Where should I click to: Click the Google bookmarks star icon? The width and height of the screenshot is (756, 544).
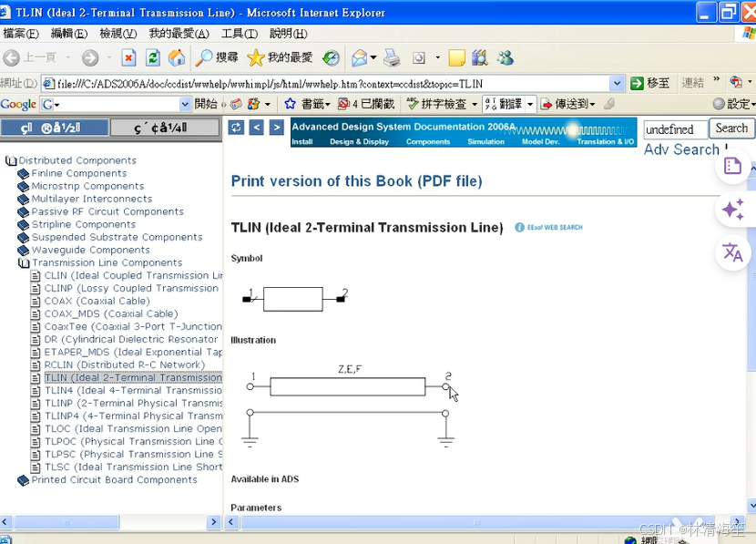click(x=290, y=104)
